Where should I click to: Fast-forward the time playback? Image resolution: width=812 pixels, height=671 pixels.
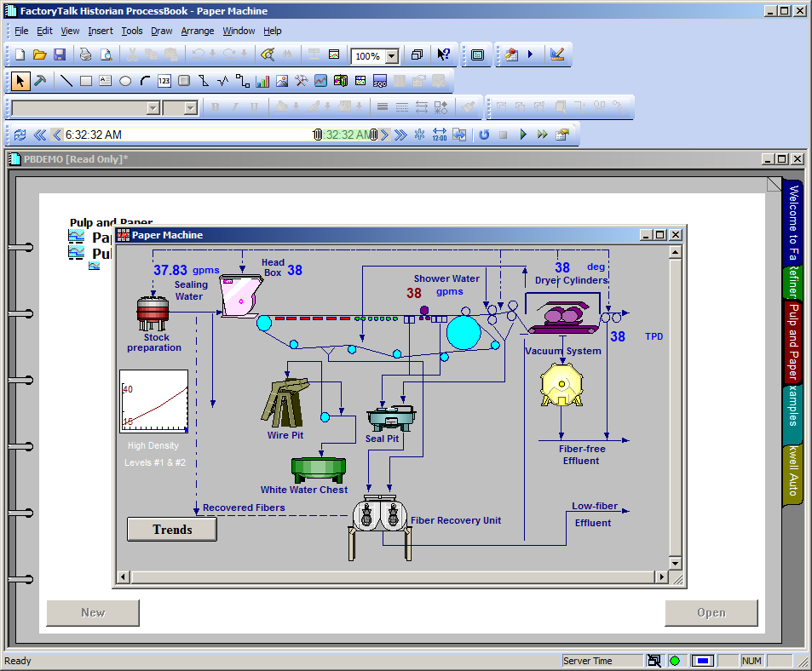pos(542,135)
